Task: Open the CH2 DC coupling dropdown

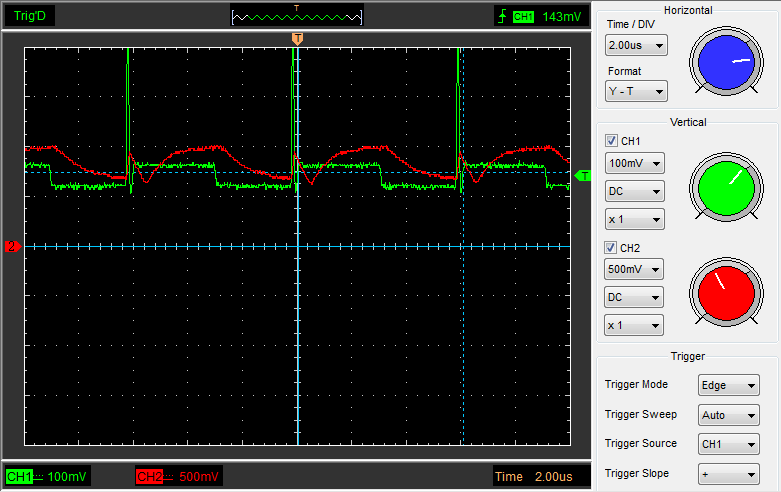Action: pos(634,297)
